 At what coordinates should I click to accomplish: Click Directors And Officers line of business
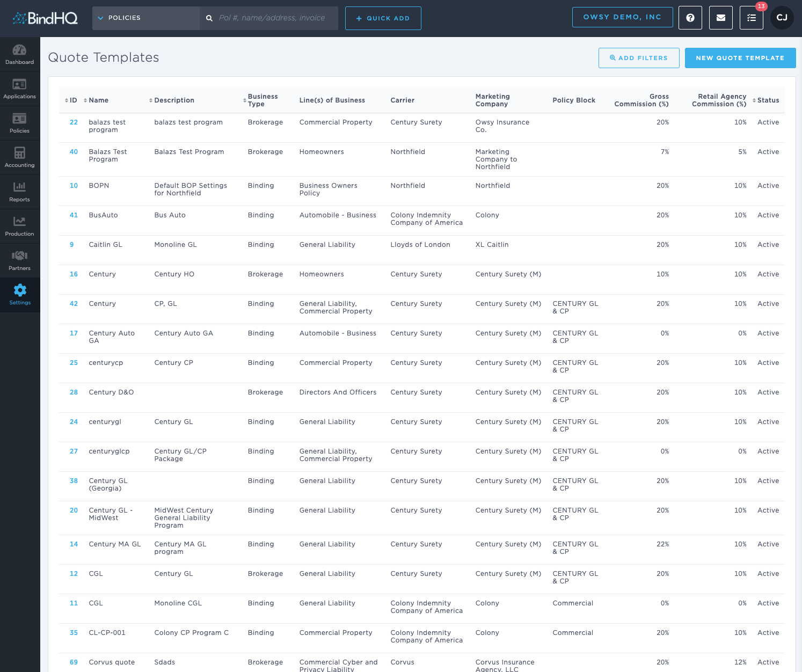(x=338, y=392)
